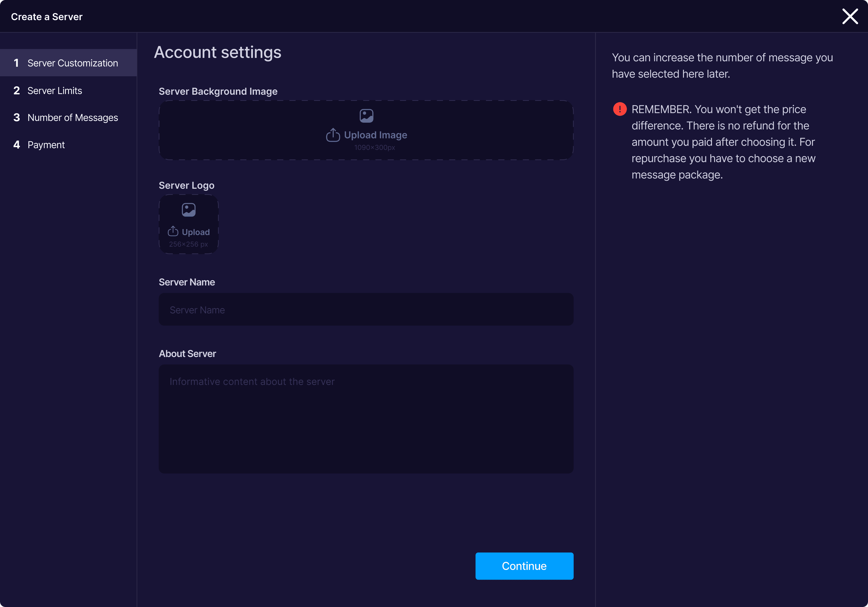Click the upload arrow icon beside Upload Image
The image size is (868, 607).
[x=333, y=135]
